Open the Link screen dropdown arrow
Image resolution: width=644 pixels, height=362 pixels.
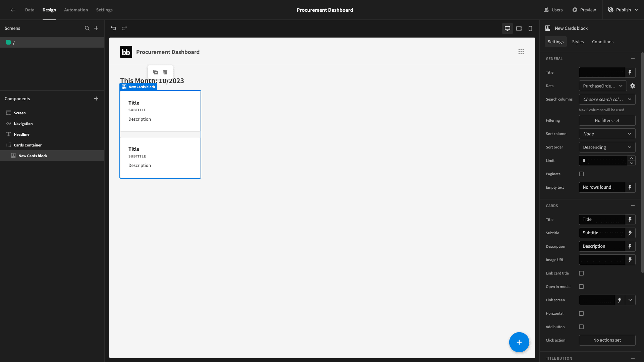coord(630,300)
